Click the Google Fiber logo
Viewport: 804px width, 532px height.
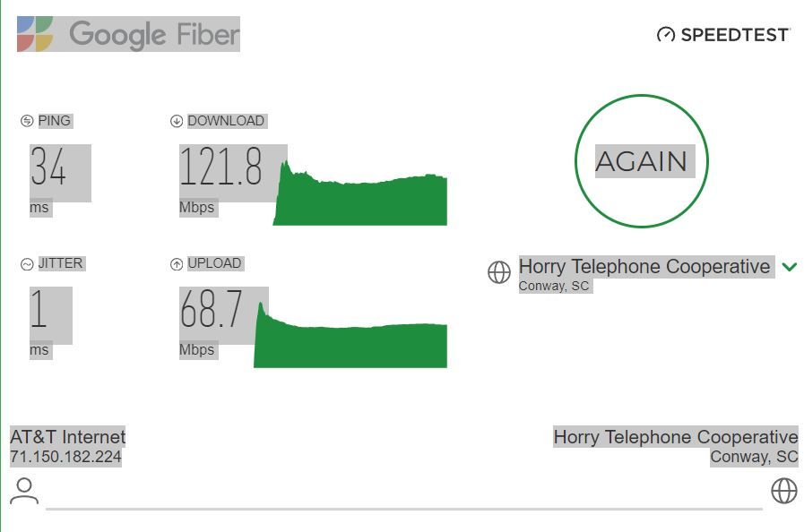point(128,34)
